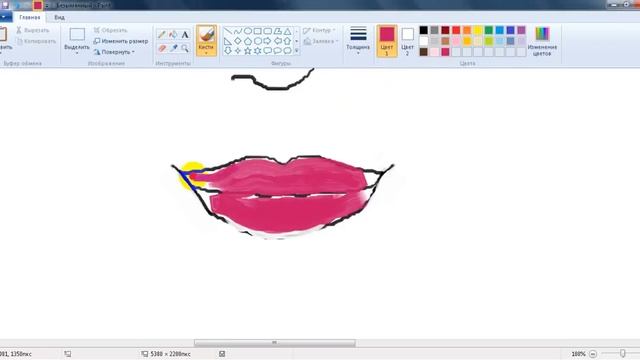
Task: Choose the Rounded rectangular callout shape
Action: 268,51
